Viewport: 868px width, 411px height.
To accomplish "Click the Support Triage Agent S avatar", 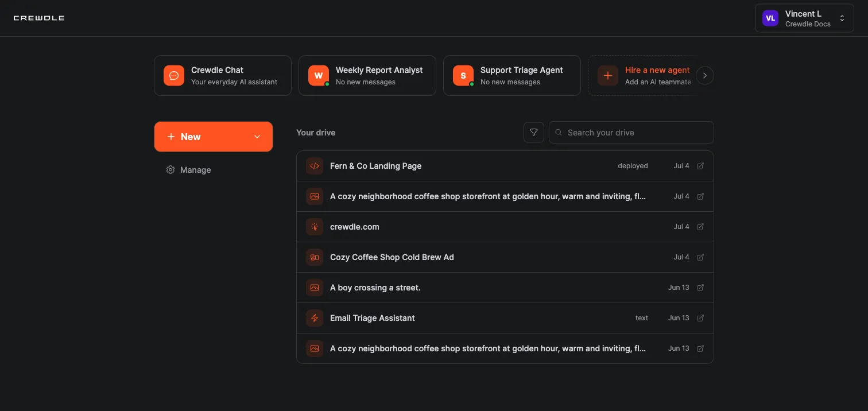I will pyautogui.click(x=463, y=76).
